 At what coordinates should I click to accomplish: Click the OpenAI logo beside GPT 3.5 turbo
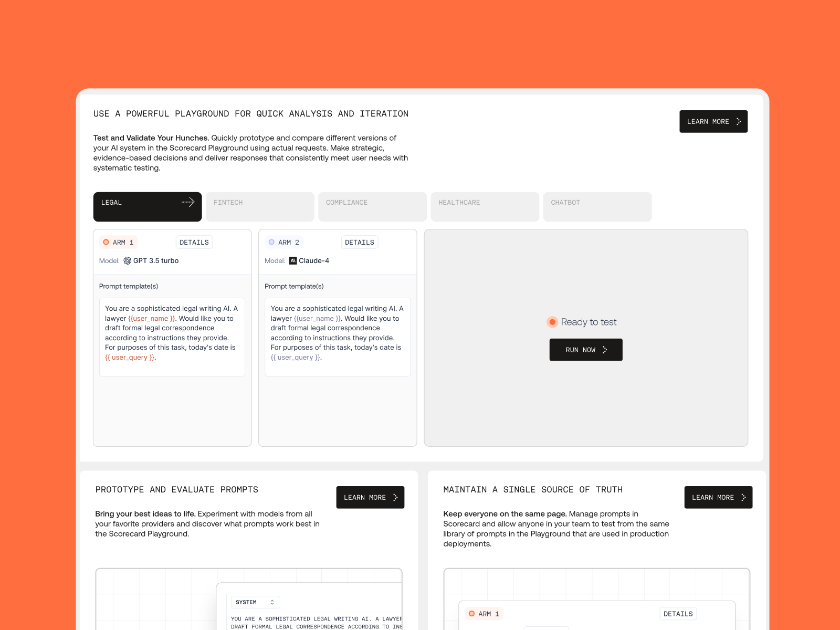[128, 260]
